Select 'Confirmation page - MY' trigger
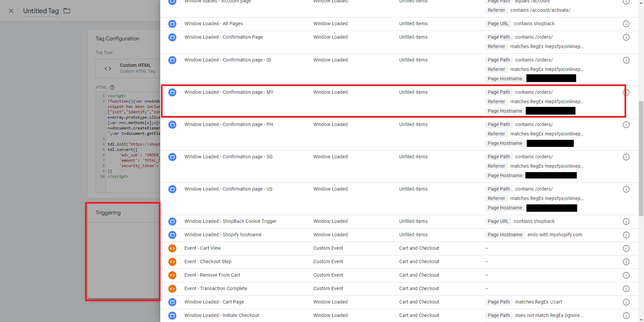Screen dimensions: 644x322 [x=399, y=102]
